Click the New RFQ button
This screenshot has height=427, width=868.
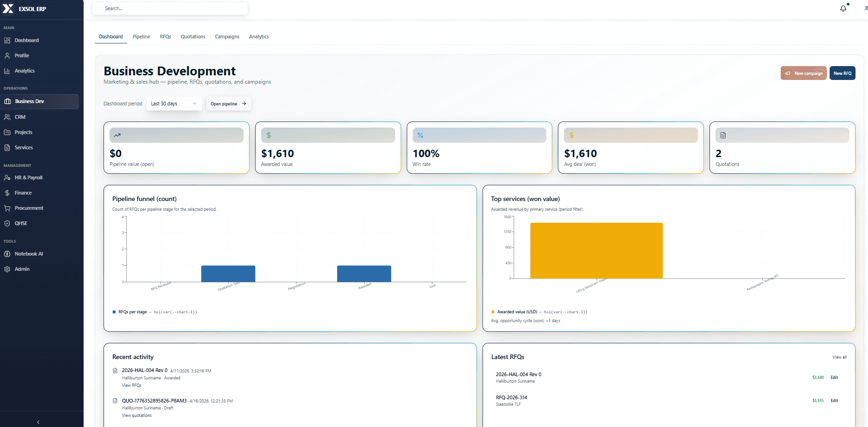pyautogui.click(x=842, y=73)
